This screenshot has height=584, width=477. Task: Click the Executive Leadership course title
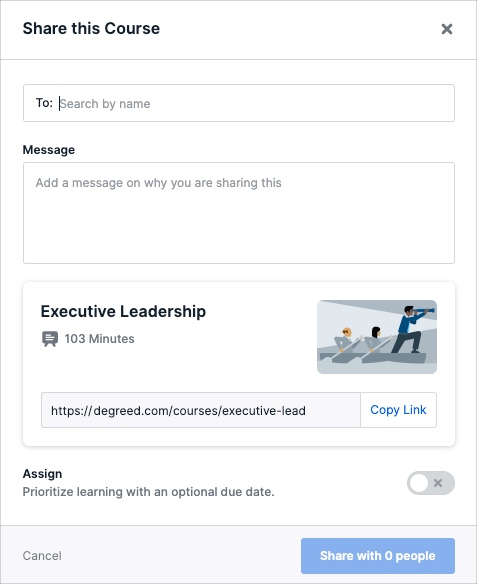pyautogui.click(x=123, y=311)
